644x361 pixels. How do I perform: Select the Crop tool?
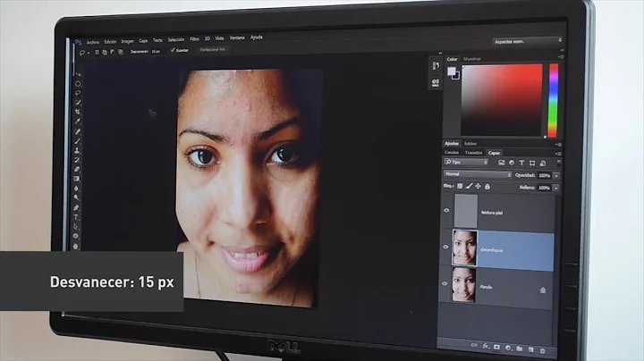(78, 112)
